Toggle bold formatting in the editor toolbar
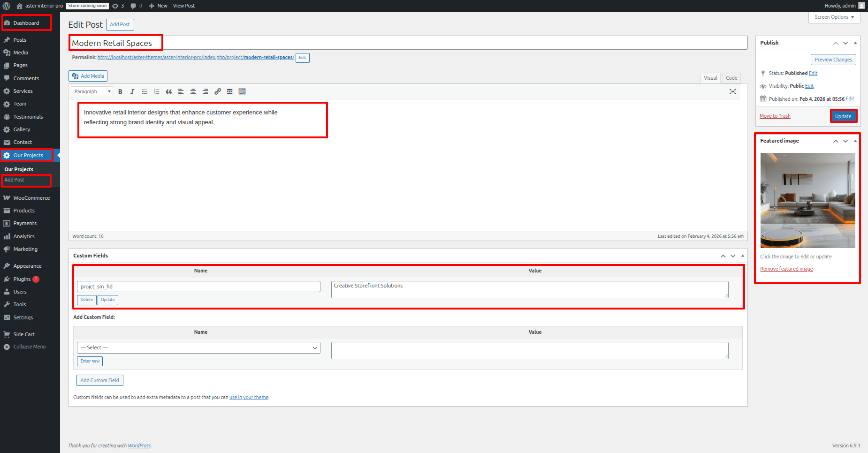Image resolution: width=868 pixels, height=453 pixels. pos(120,92)
